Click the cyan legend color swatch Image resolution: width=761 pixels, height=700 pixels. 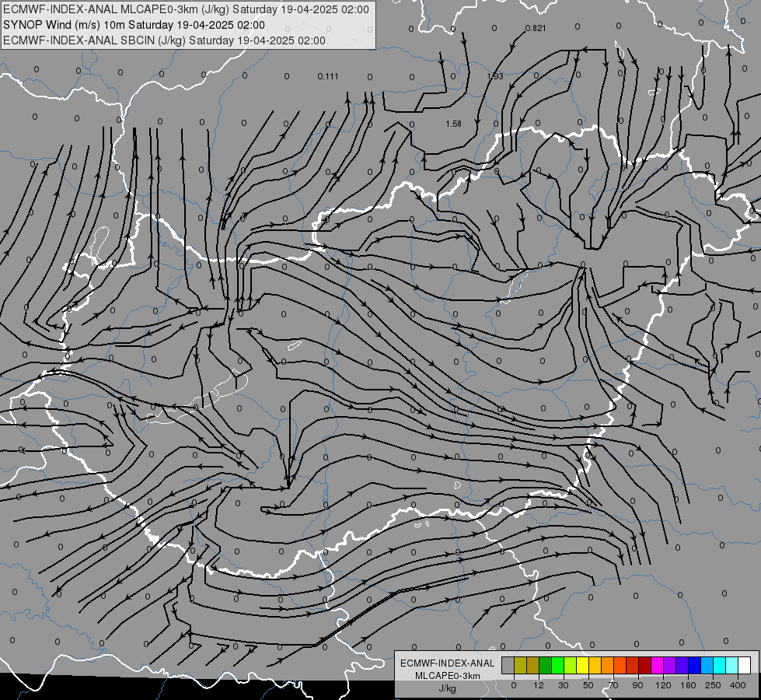721,665
